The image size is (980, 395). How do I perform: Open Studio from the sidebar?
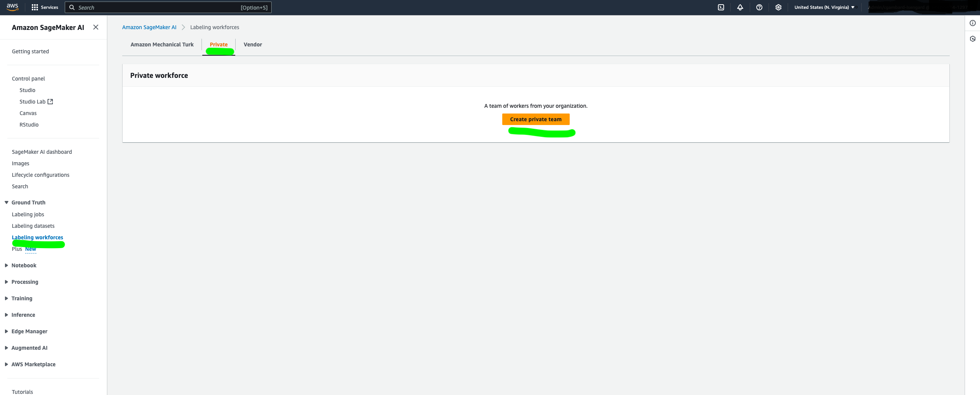[27, 90]
